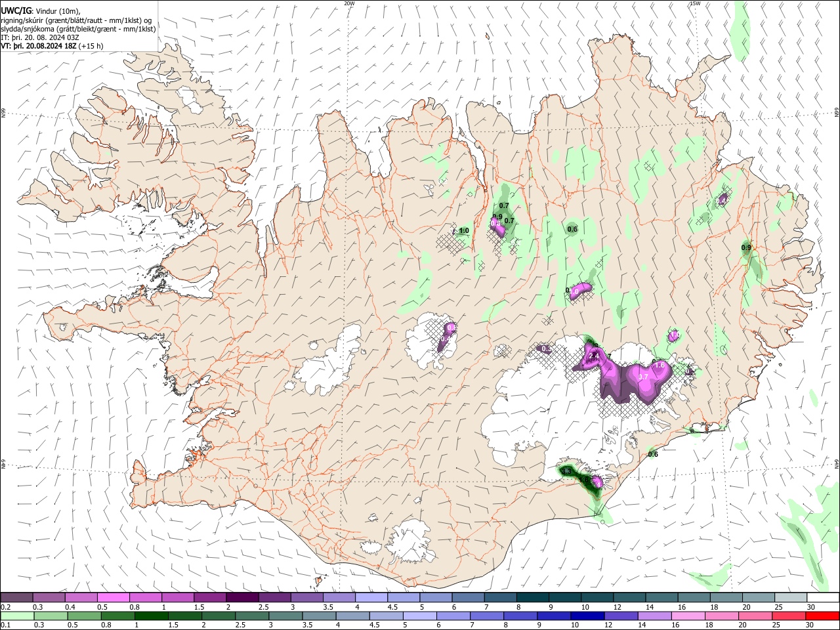Viewport: 840px width, 630px height.
Task: Select the lower legend swatch for 25–30
Action: pyautogui.click(x=789, y=616)
